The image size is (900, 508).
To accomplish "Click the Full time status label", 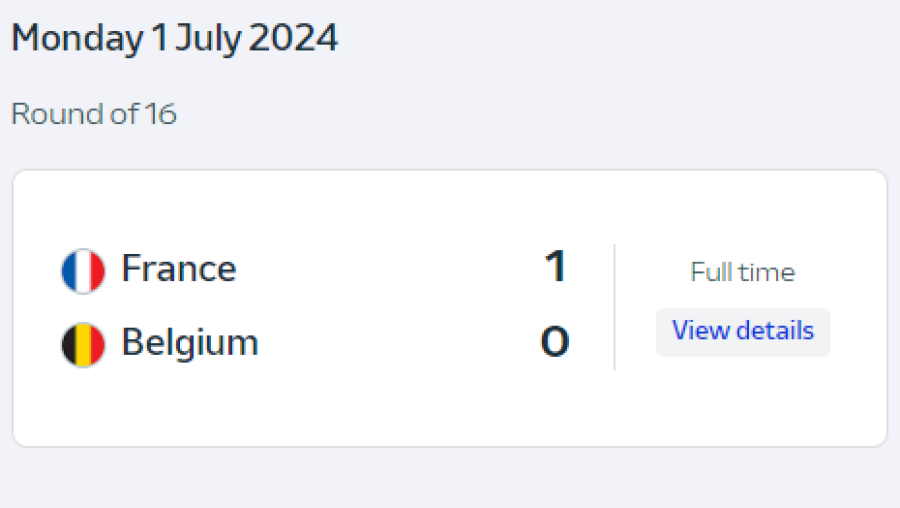I will (x=743, y=272).
